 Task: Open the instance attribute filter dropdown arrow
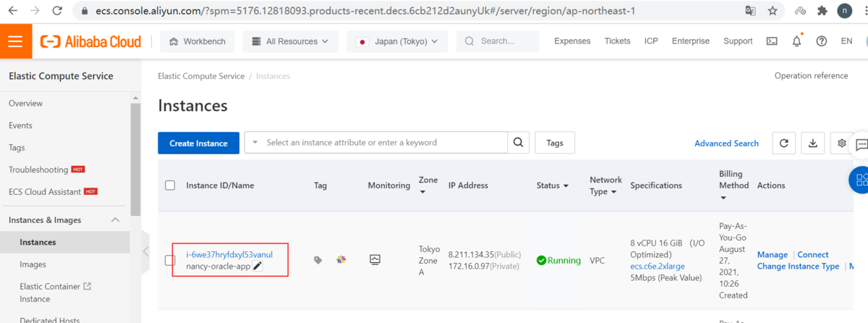pyautogui.click(x=255, y=143)
